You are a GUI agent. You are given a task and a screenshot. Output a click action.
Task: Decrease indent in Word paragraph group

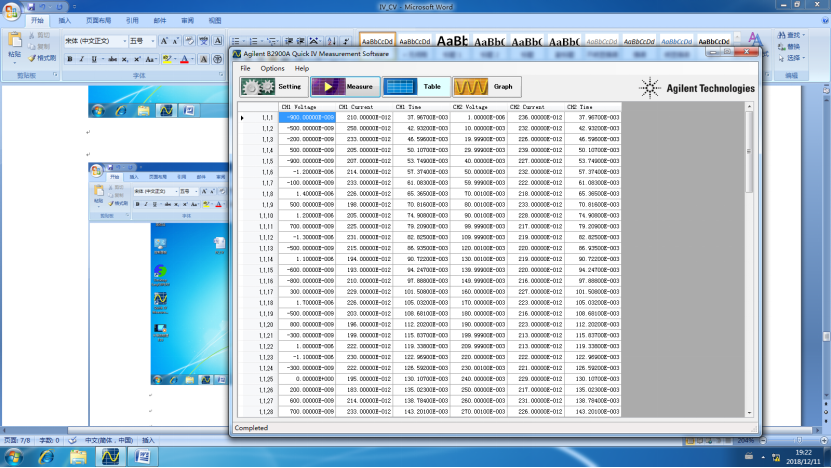tap(289, 41)
